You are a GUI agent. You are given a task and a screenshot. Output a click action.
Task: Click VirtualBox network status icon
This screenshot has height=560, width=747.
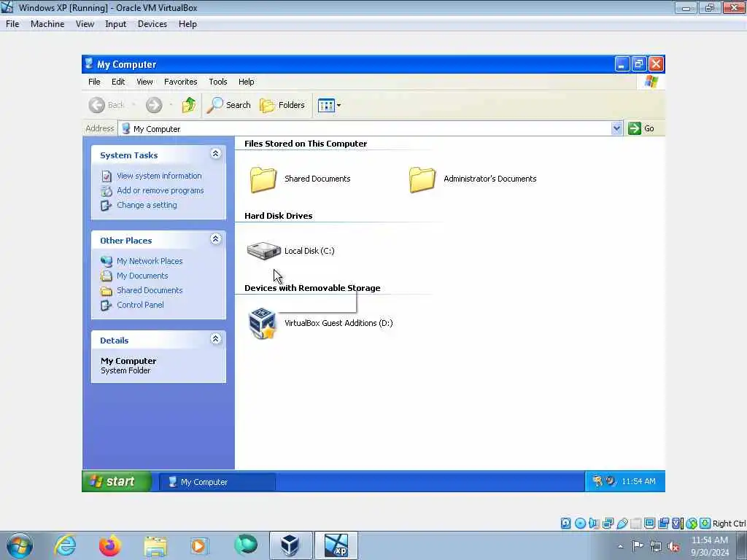tap(608, 524)
